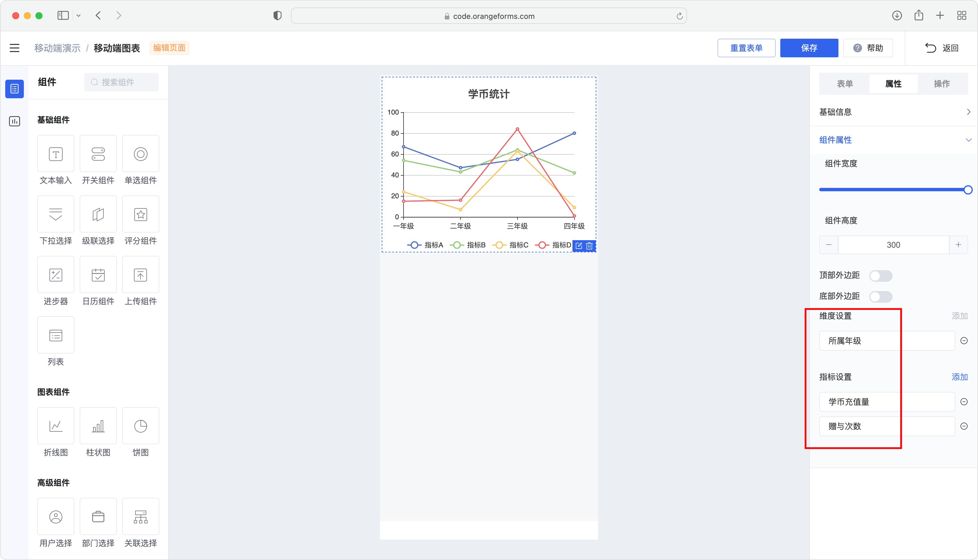Toggle 指标B legend series visibility
This screenshot has height=560, width=978.
[468, 245]
